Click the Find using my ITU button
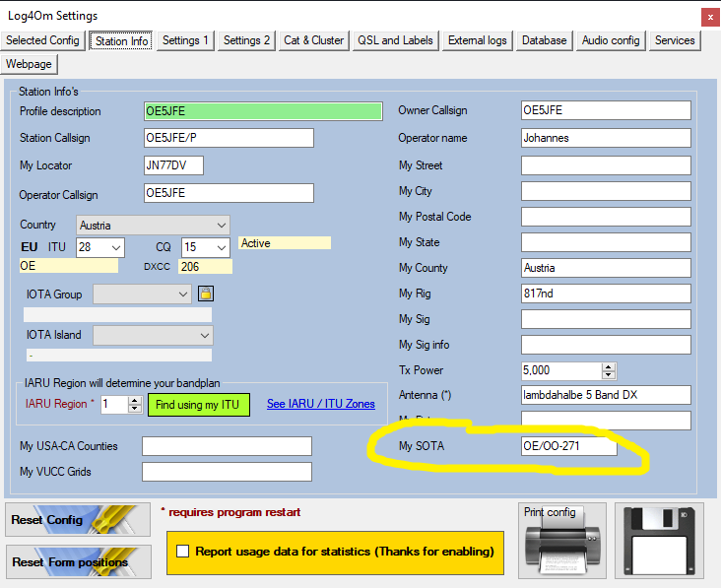Screen dimensions: 721x588 click(199, 405)
